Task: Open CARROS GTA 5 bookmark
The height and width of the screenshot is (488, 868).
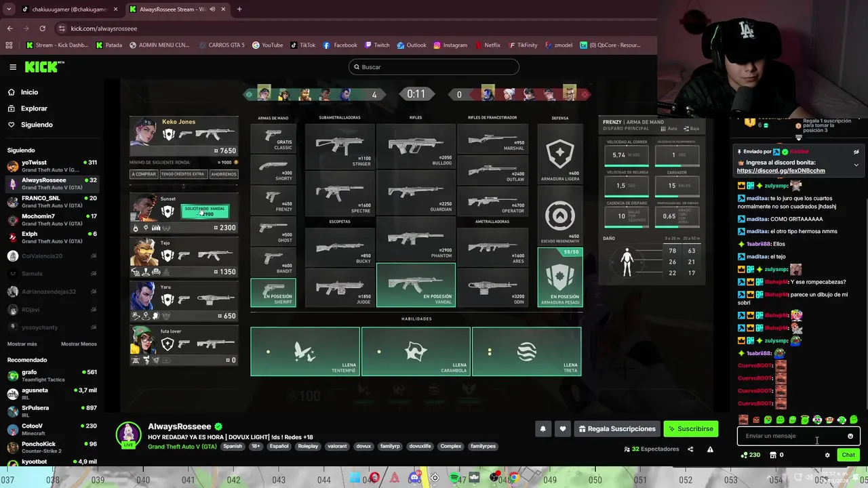Action: coord(222,45)
